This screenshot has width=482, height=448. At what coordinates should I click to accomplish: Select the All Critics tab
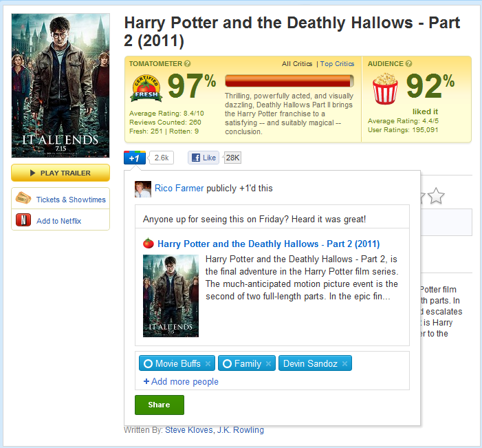(x=296, y=64)
